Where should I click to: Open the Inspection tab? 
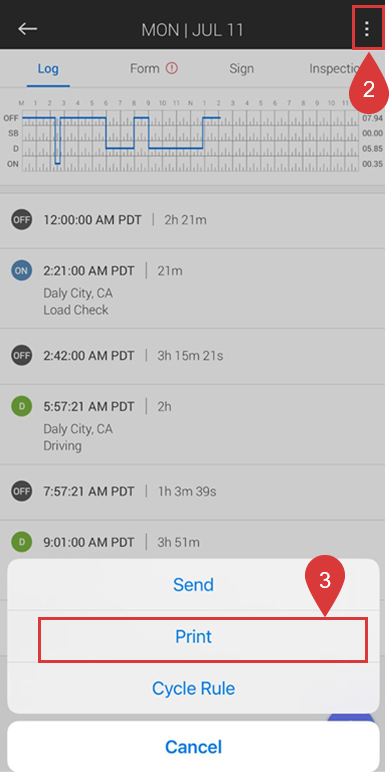click(x=336, y=68)
